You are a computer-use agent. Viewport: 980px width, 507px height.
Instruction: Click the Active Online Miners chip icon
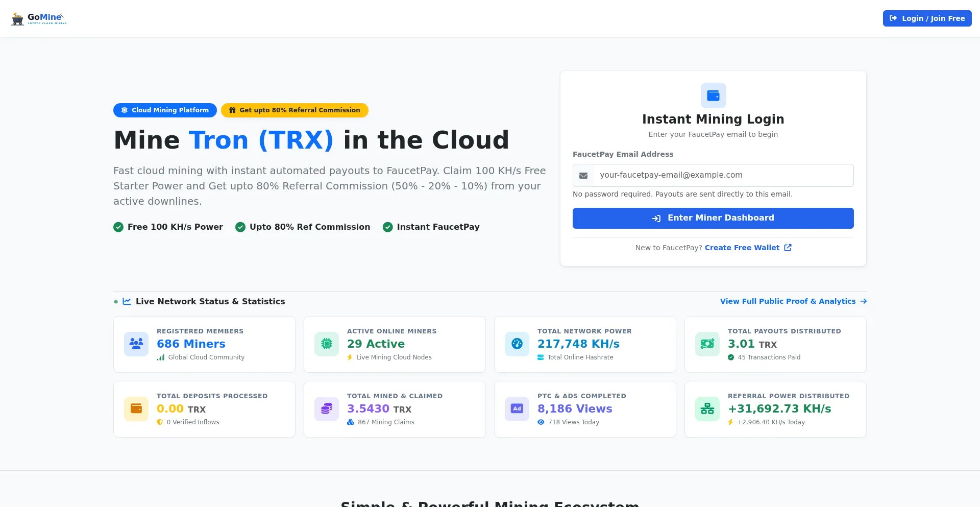pyautogui.click(x=327, y=344)
